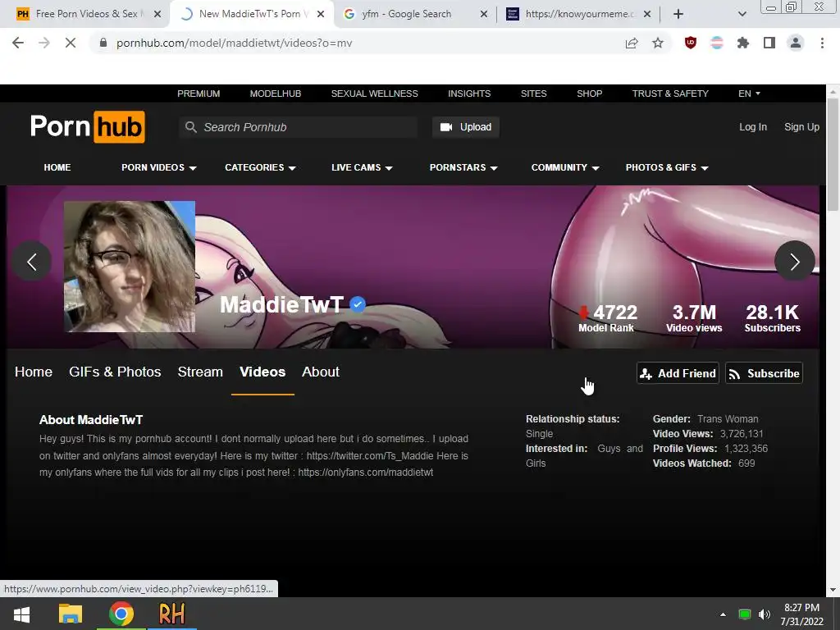The image size is (840, 630).
Task: Expand the LIVE CAMS menu
Action: pyautogui.click(x=362, y=167)
